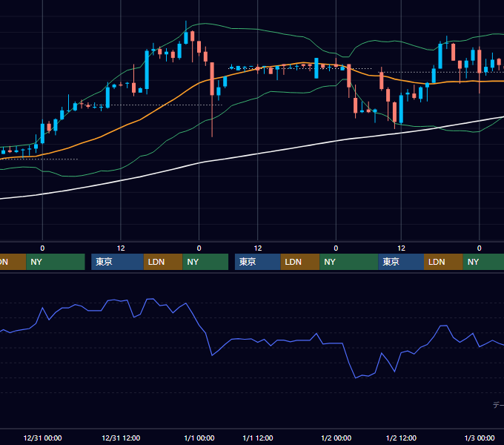Select the 東京 session block around 1/2 12:00
Viewport: 504px width, 445px height.
(401, 262)
